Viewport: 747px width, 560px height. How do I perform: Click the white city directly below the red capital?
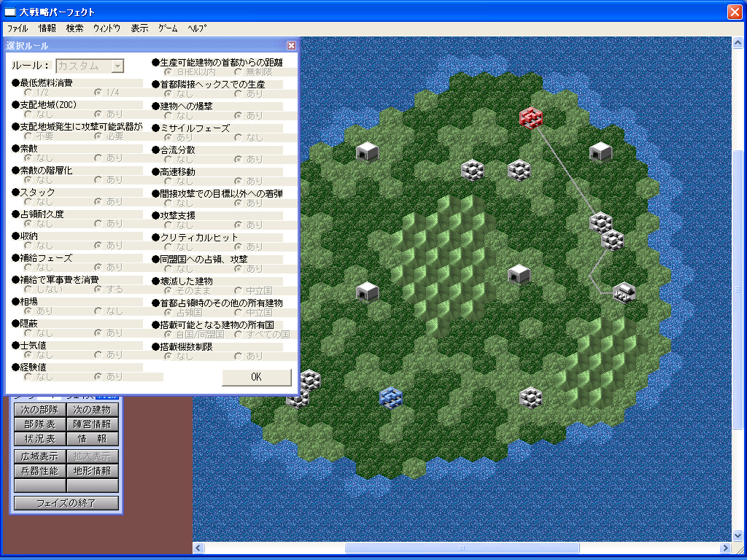coord(519,170)
